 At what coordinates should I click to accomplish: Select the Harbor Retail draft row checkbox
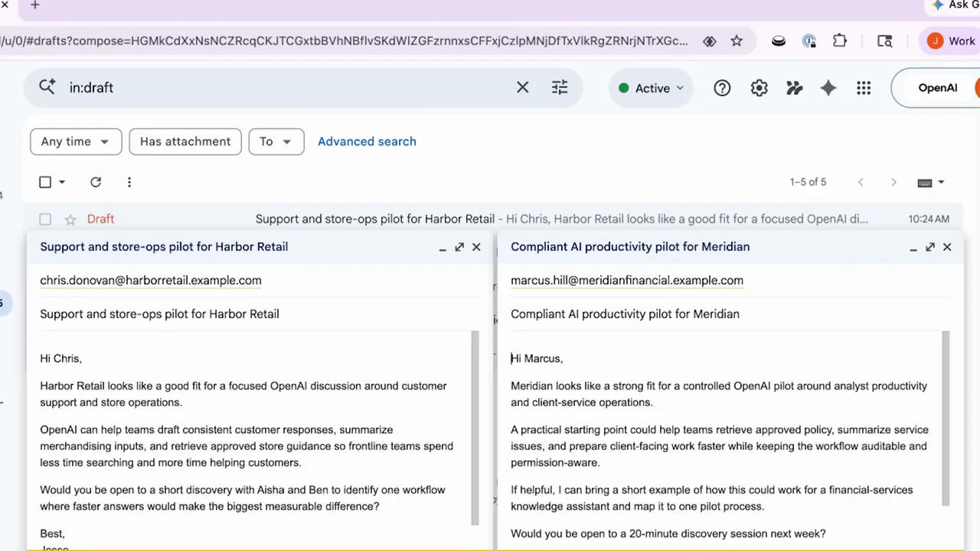[x=45, y=220]
